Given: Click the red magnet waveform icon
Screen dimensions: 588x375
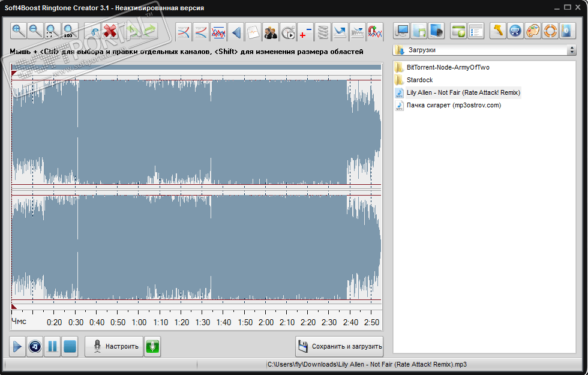Looking at the screenshot, I should point(374,32).
